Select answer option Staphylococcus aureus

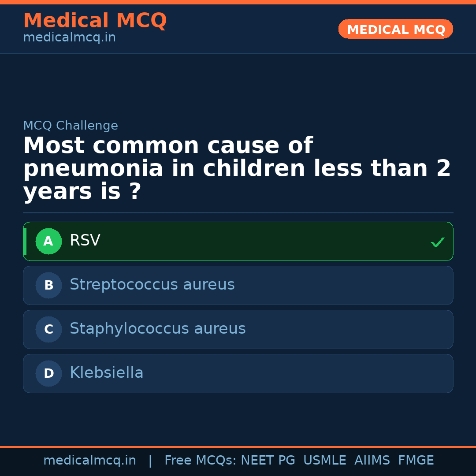point(238,329)
